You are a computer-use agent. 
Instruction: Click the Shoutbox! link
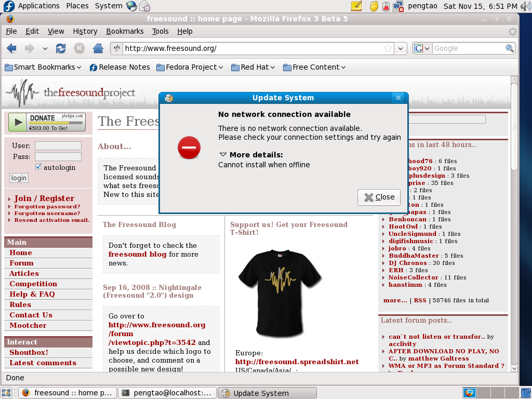(x=29, y=352)
